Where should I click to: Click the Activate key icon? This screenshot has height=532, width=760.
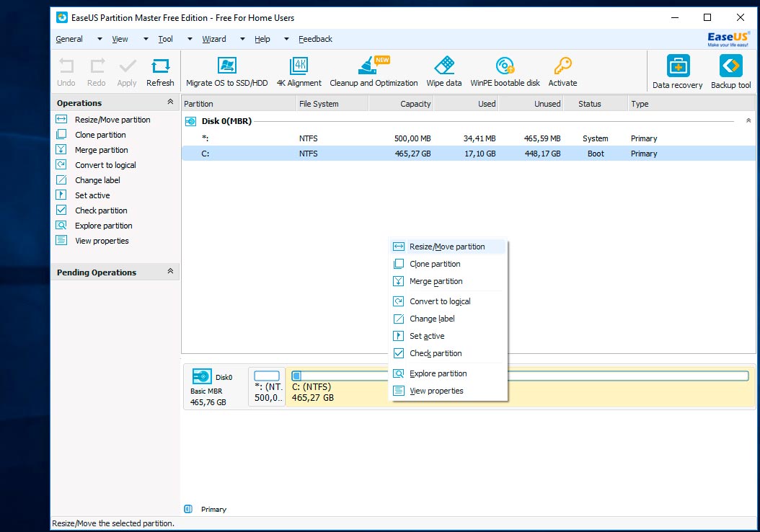(562, 66)
